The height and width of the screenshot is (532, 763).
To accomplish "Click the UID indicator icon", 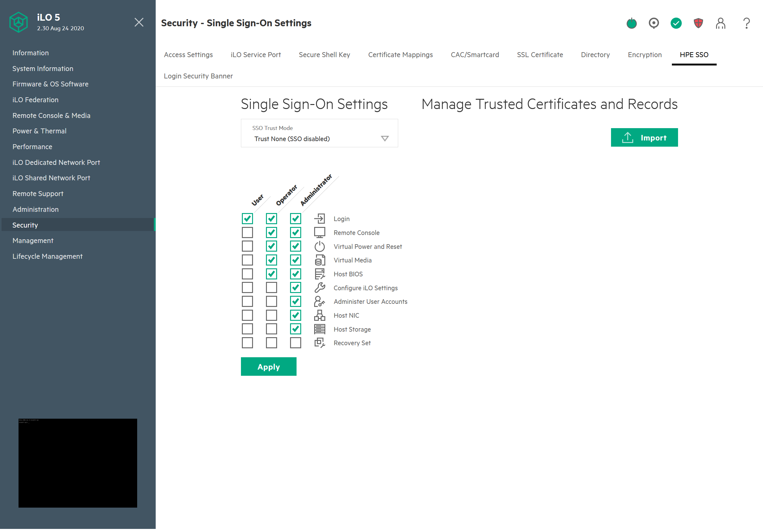I will [x=654, y=23].
